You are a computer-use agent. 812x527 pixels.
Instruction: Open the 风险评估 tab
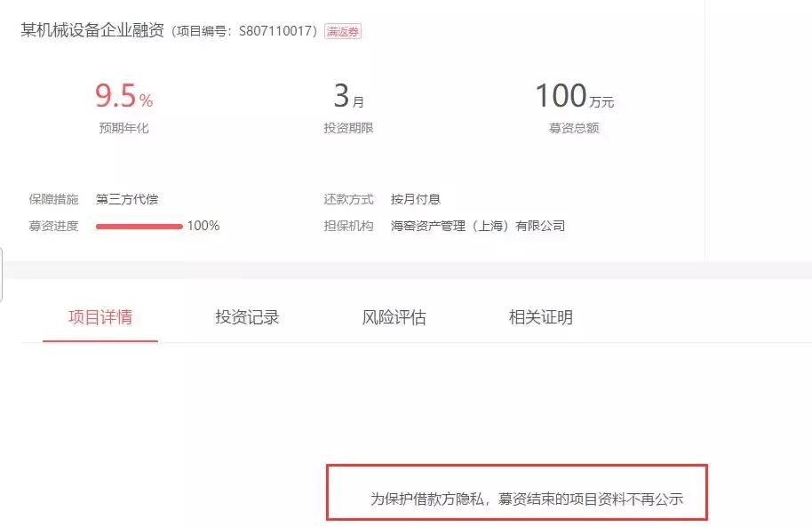coord(394,317)
